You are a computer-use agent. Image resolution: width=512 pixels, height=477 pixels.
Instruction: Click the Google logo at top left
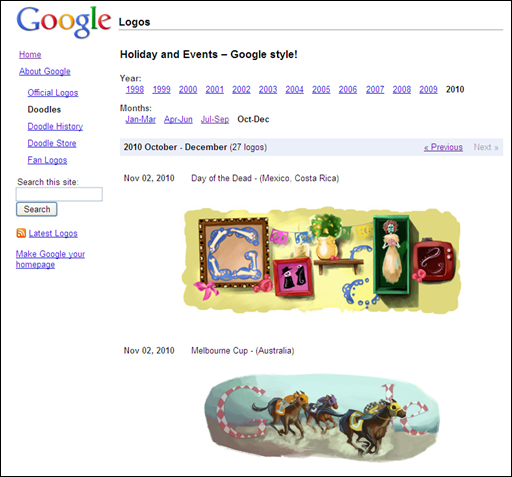pos(63,22)
